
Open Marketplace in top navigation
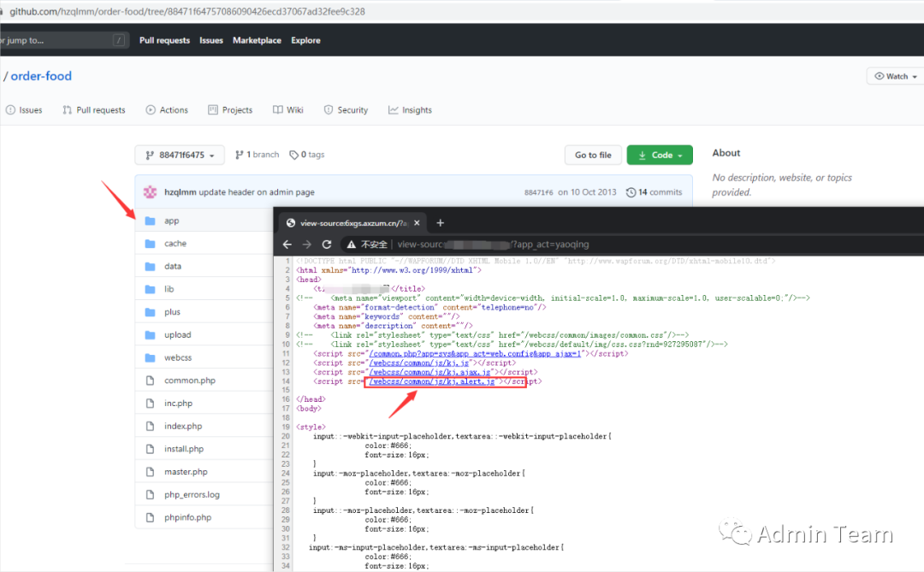[x=257, y=40]
